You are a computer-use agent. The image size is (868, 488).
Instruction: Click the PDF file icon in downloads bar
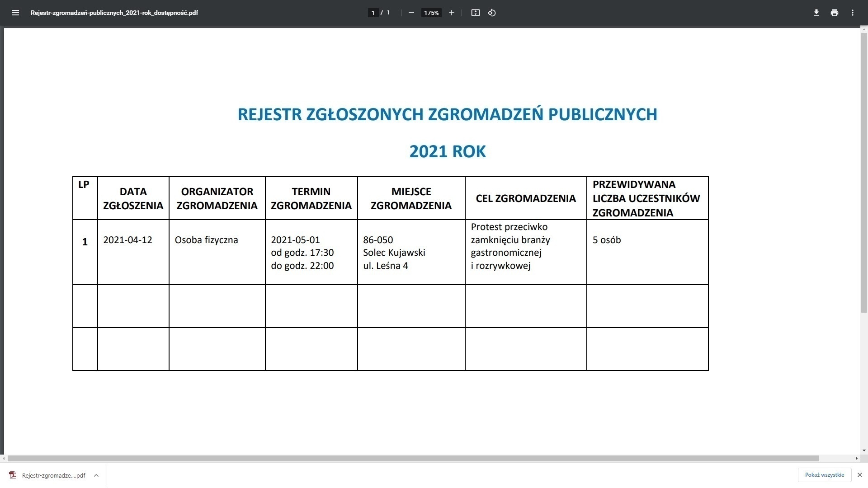click(13, 475)
